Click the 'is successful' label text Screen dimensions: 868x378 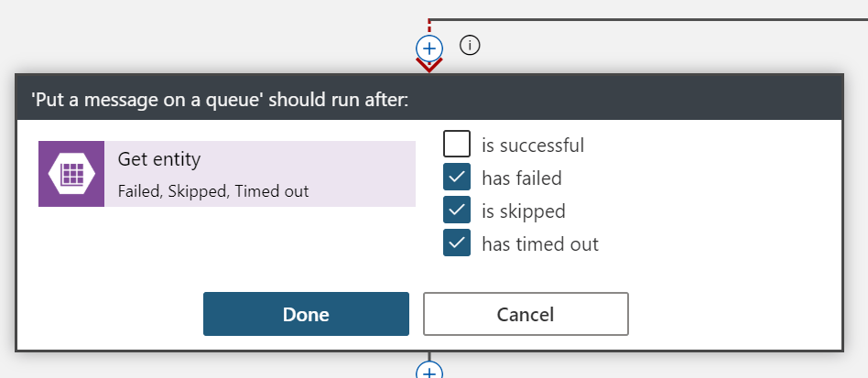(x=533, y=146)
